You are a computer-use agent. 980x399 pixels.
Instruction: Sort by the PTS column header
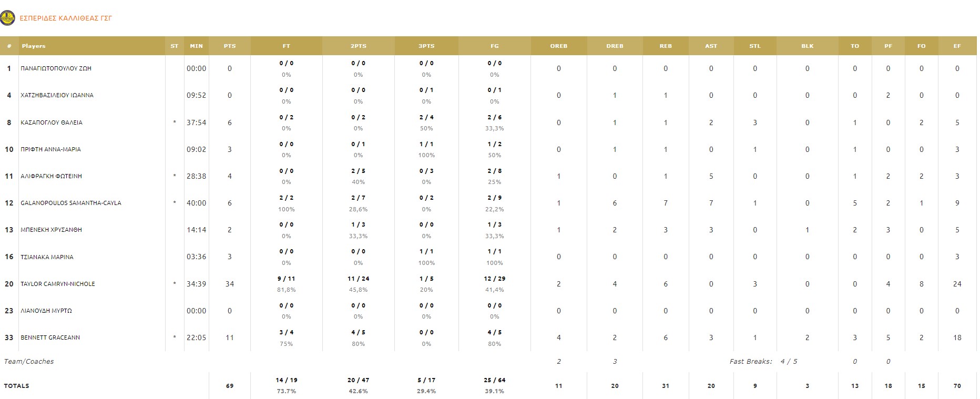pos(230,46)
